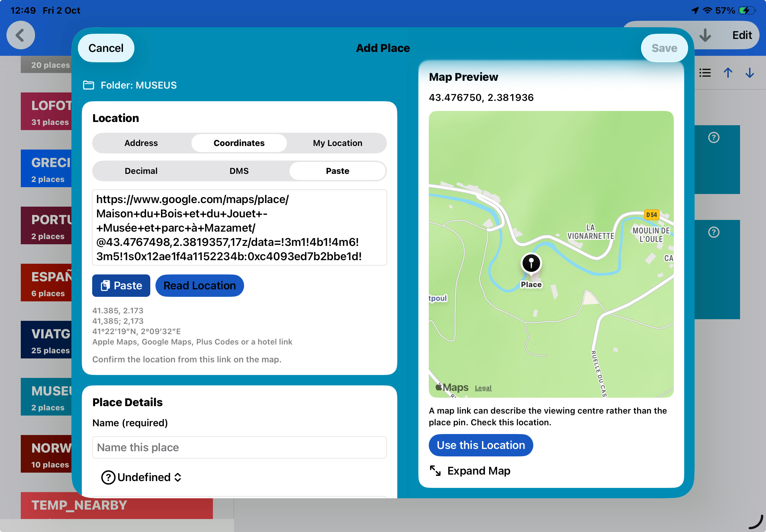Select the black Place pin on the map
The image size is (766, 532).
click(531, 264)
